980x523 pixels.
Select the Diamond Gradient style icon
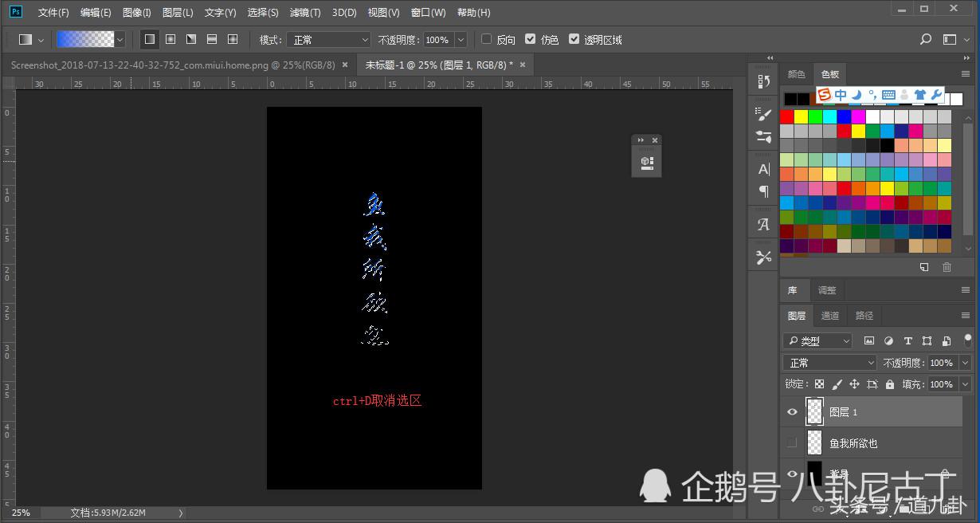coord(231,38)
